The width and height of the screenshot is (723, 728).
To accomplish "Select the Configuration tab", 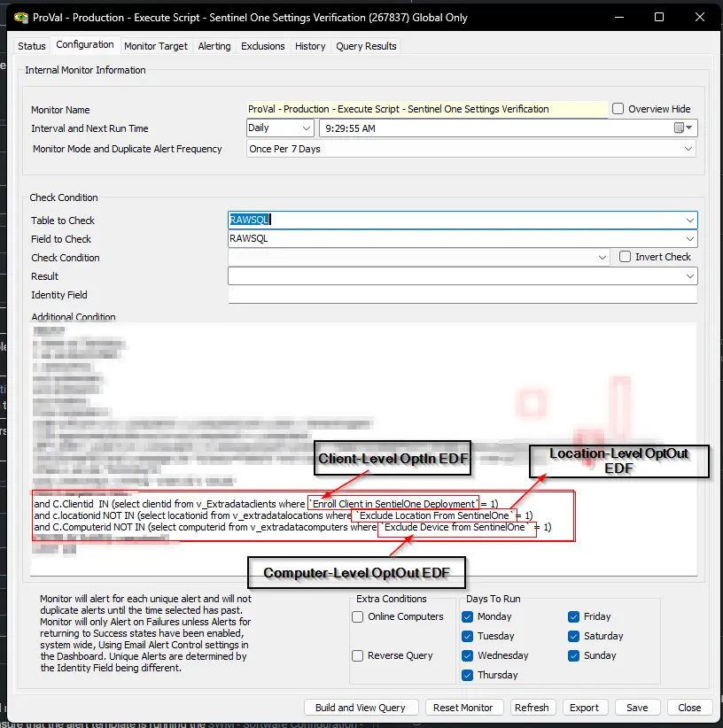I will (85, 44).
